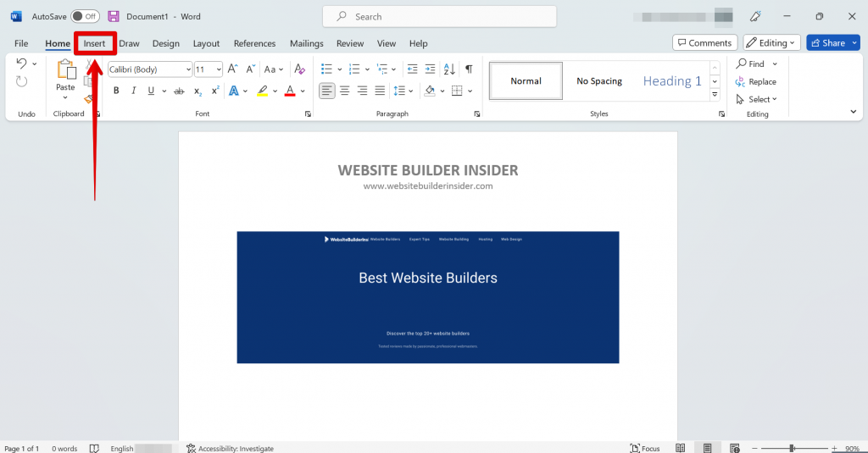
Task: Open the File tab
Action: click(x=21, y=43)
